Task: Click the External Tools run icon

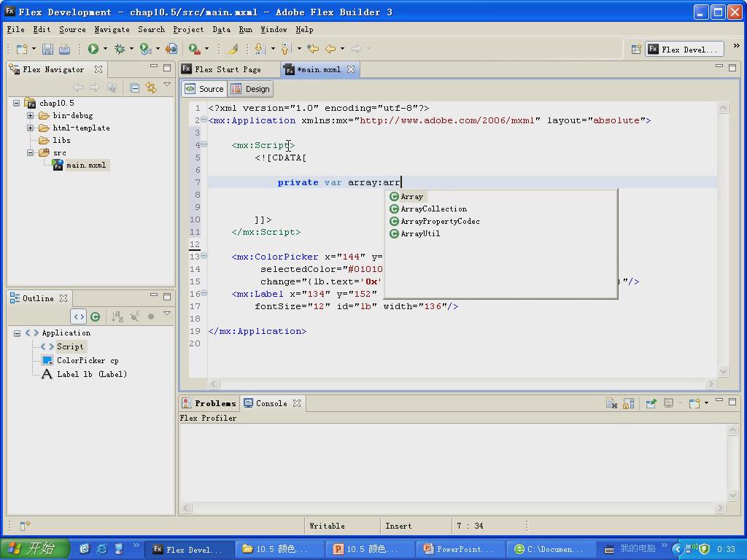Action: 194,49
